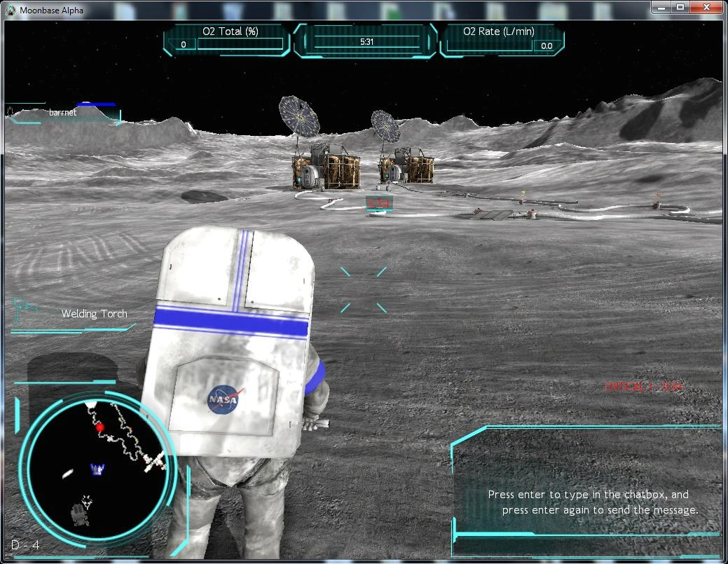Screen dimensions: 728x564
Task: Click the blue player marker on minimap
Action: point(97,469)
